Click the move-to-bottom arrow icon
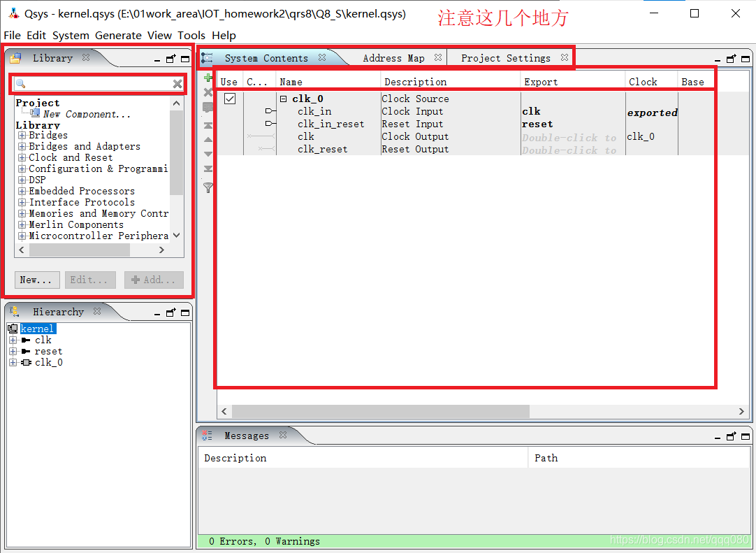Image resolution: width=756 pixels, height=553 pixels. (x=208, y=168)
